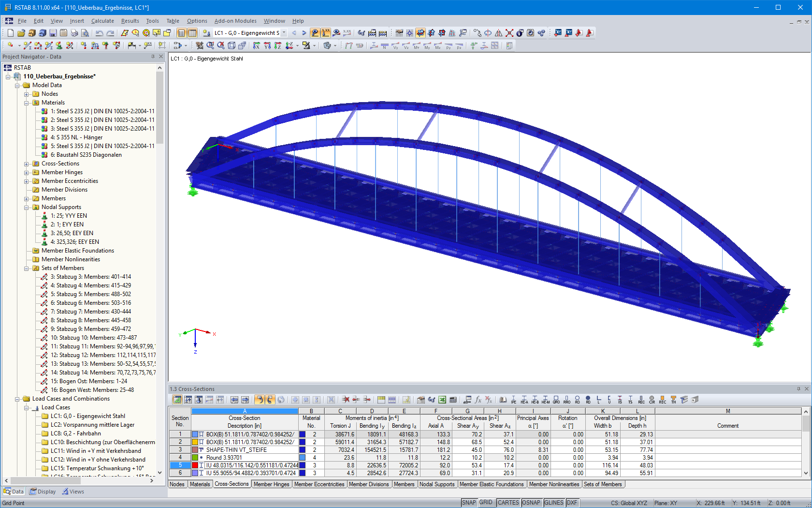Set the view in Y direction
The width and height of the screenshot is (812, 508).
[267, 45]
